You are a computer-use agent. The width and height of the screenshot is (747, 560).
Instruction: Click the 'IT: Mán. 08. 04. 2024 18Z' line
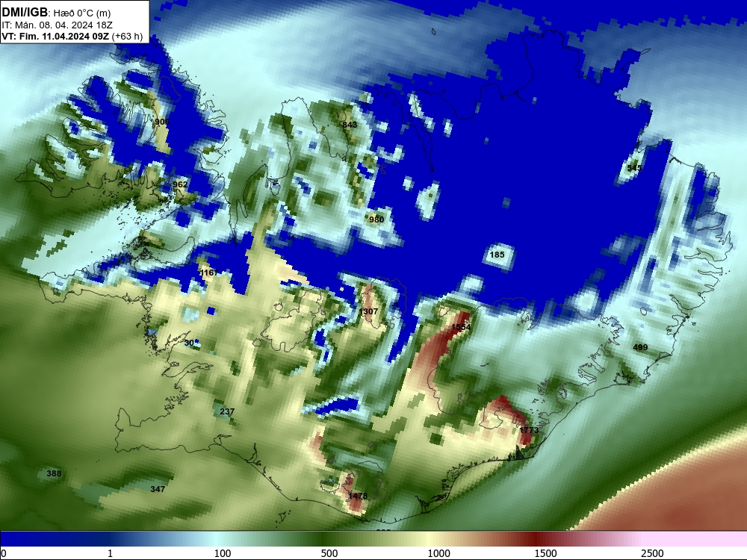(58, 25)
